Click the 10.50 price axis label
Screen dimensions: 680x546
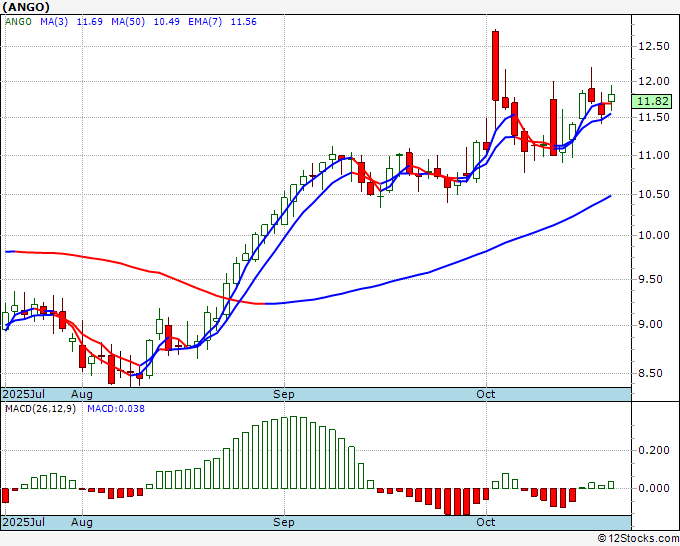(x=654, y=194)
